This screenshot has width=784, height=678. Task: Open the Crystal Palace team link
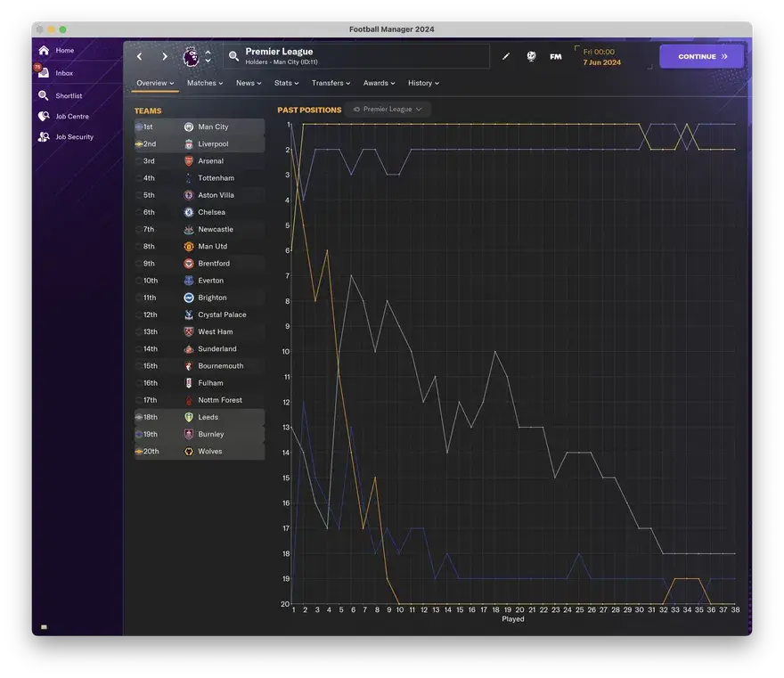tap(222, 314)
